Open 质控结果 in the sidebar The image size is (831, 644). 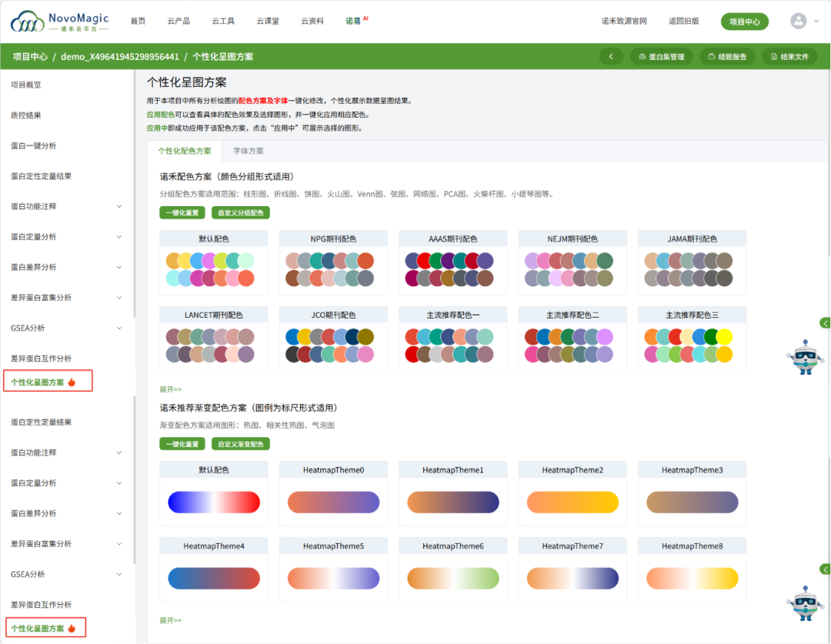point(26,115)
